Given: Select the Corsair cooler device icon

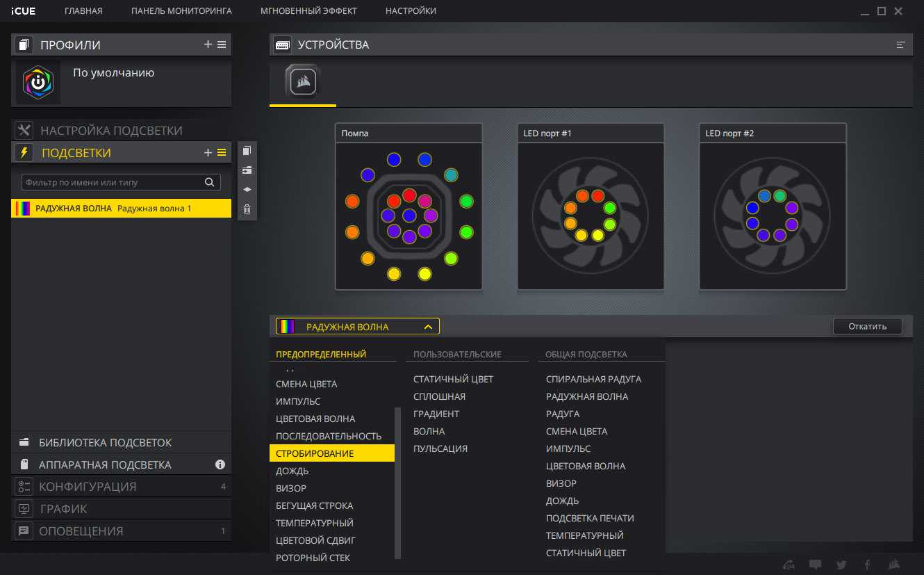Looking at the screenshot, I should coord(302,83).
